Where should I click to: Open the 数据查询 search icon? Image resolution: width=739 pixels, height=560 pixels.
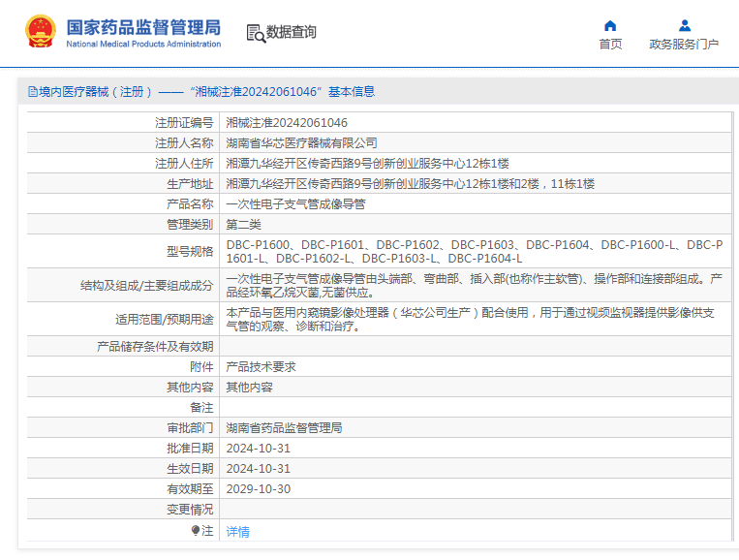click(256, 33)
